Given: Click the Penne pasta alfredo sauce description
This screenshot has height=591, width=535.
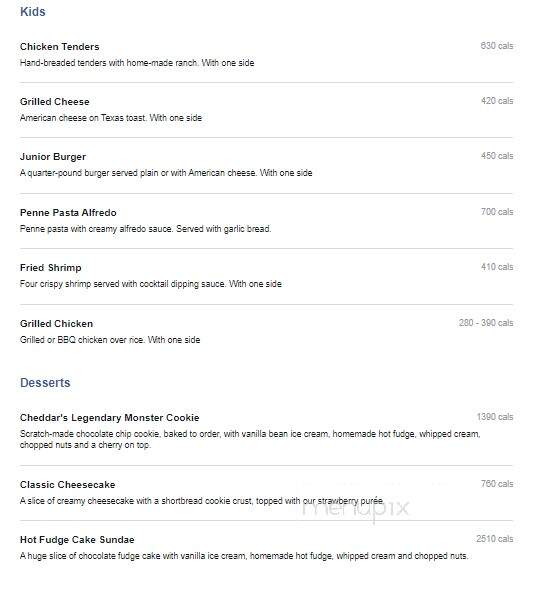Looking at the screenshot, I should click(x=146, y=229).
